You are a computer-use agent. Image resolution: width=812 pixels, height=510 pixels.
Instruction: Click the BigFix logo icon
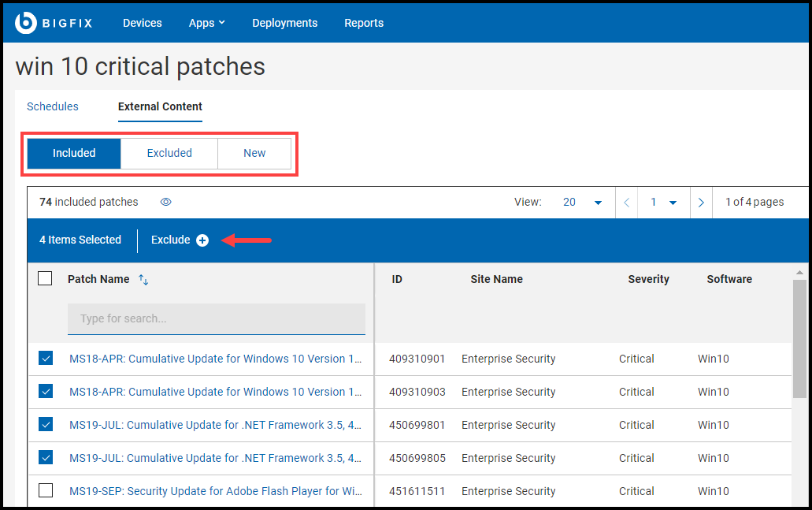pos(24,22)
